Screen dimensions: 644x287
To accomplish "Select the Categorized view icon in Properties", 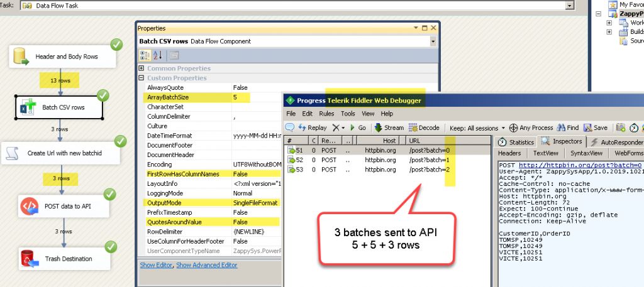I will 144,55.
